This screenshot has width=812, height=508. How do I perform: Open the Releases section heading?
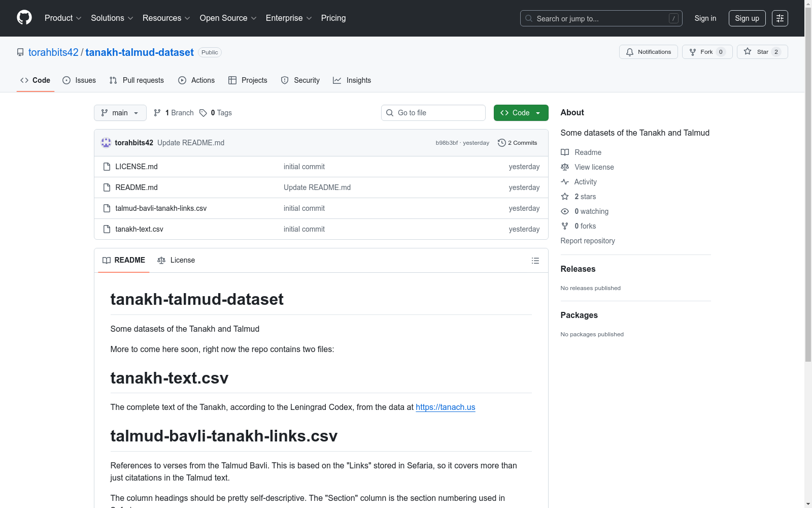click(x=578, y=269)
